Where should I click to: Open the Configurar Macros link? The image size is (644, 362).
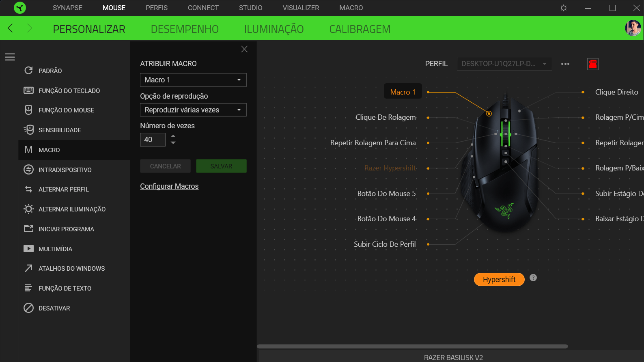tap(169, 186)
